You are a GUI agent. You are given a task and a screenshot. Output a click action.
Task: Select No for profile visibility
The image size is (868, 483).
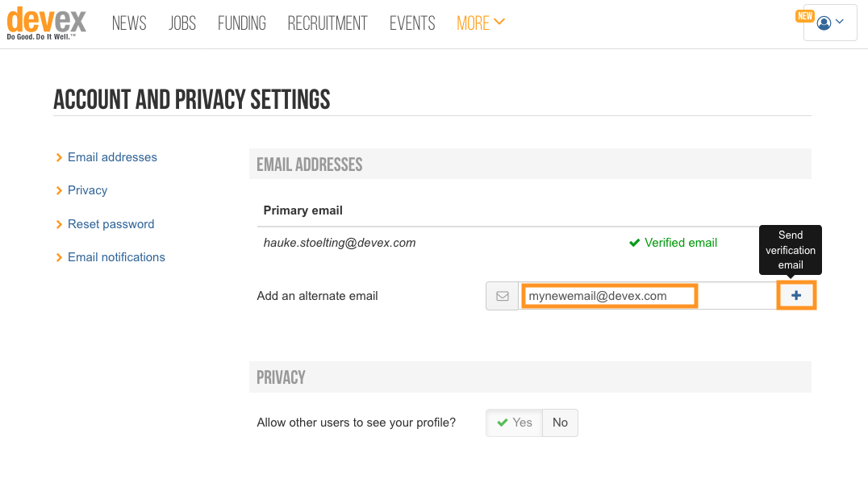pyautogui.click(x=560, y=423)
